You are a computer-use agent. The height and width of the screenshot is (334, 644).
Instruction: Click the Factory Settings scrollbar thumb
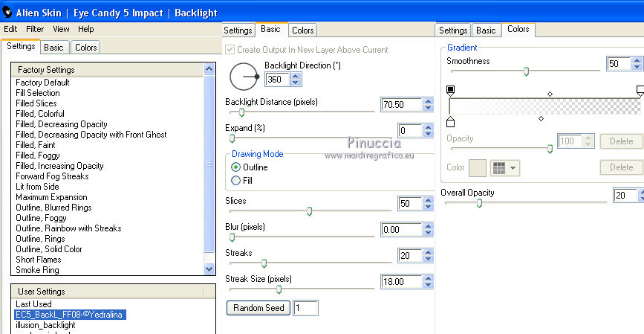click(209, 164)
